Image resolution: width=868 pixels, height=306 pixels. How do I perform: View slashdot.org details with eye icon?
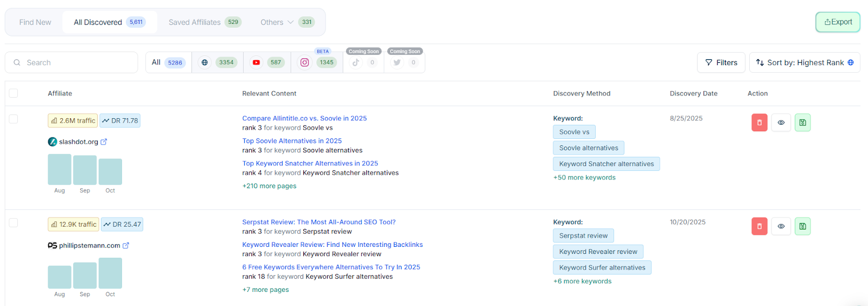781,123
